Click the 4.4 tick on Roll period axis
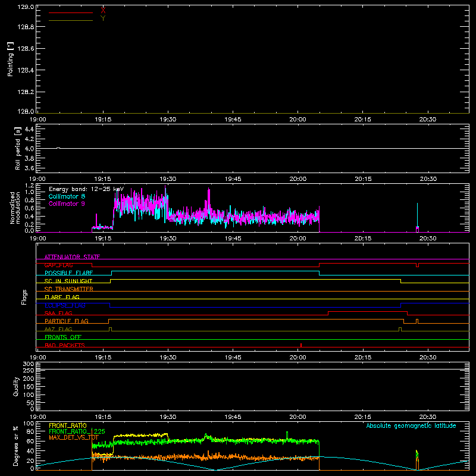This screenshot has width=476, height=476. point(29,129)
